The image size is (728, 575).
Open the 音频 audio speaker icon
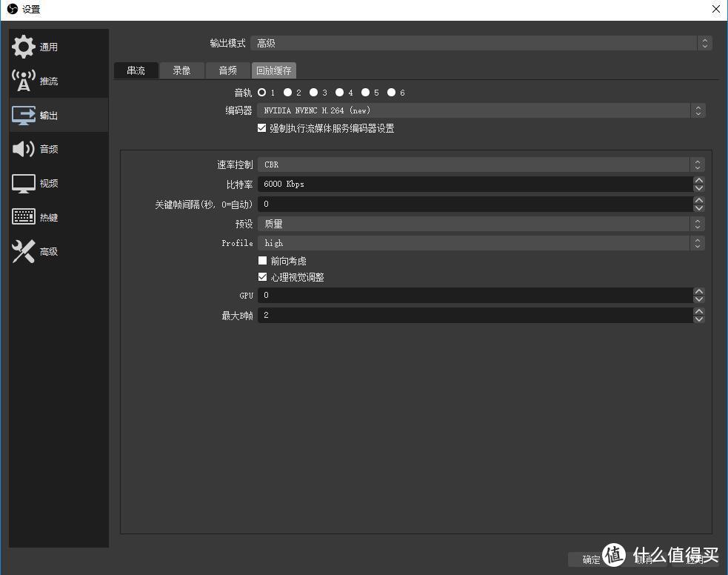[x=23, y=149]
